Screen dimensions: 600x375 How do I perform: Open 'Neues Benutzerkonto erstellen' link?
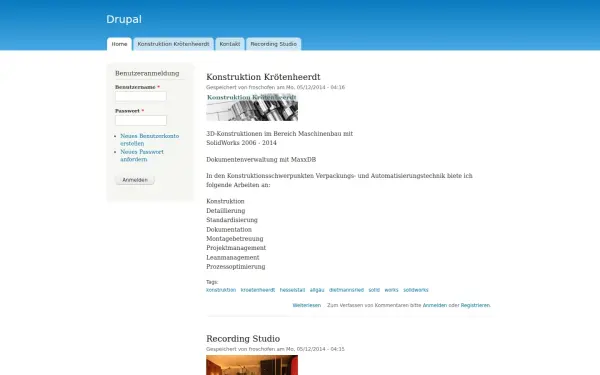click(149, 140)
